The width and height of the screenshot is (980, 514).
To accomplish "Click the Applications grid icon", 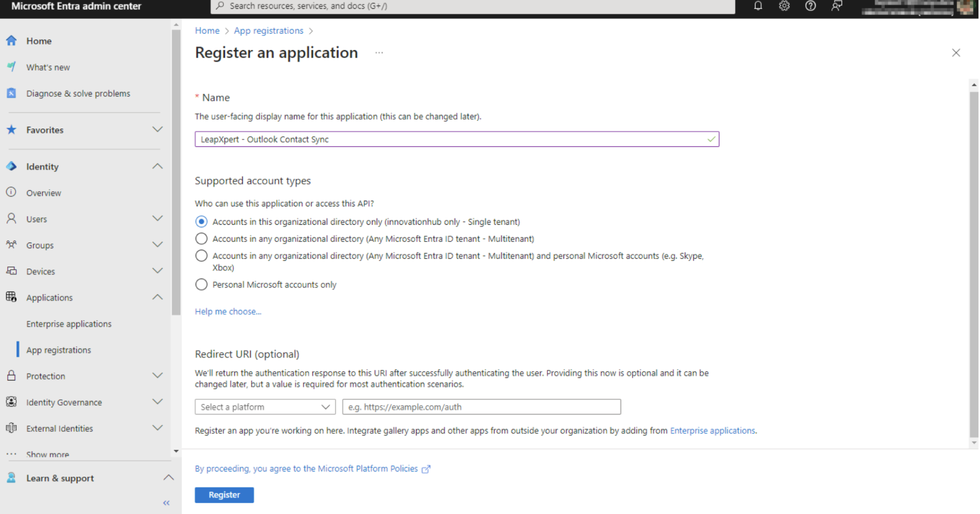I will (11, 297).
